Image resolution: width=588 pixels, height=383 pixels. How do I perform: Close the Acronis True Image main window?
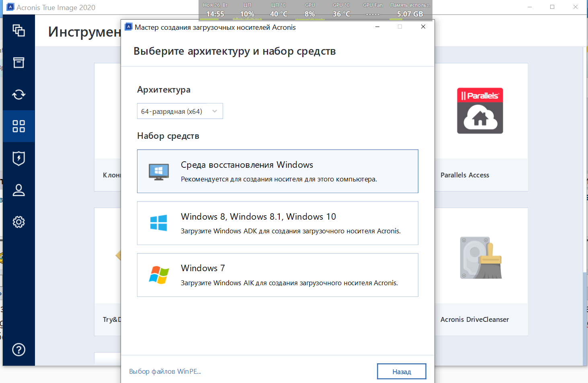[576, 7]
